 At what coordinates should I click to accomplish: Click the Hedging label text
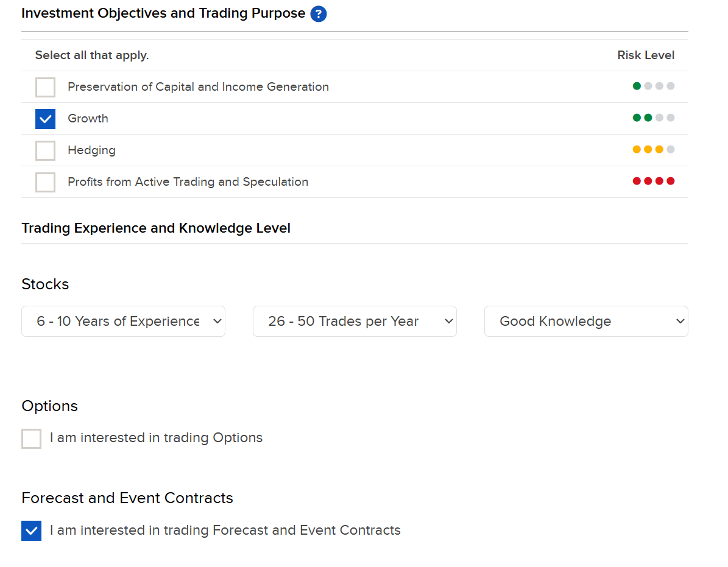click(91, 150)
